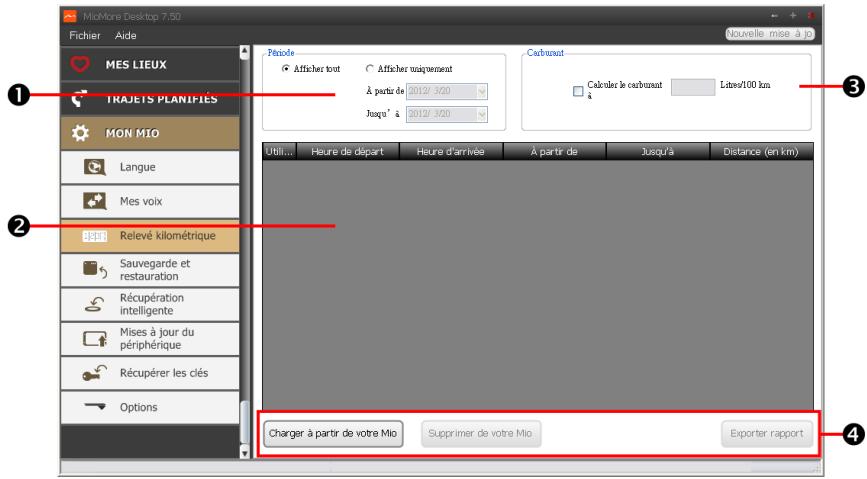The height and width of the screenshot is (479, 867).
Task: Open the À partir de date dropdown
Action: click(x=483, y=91)
